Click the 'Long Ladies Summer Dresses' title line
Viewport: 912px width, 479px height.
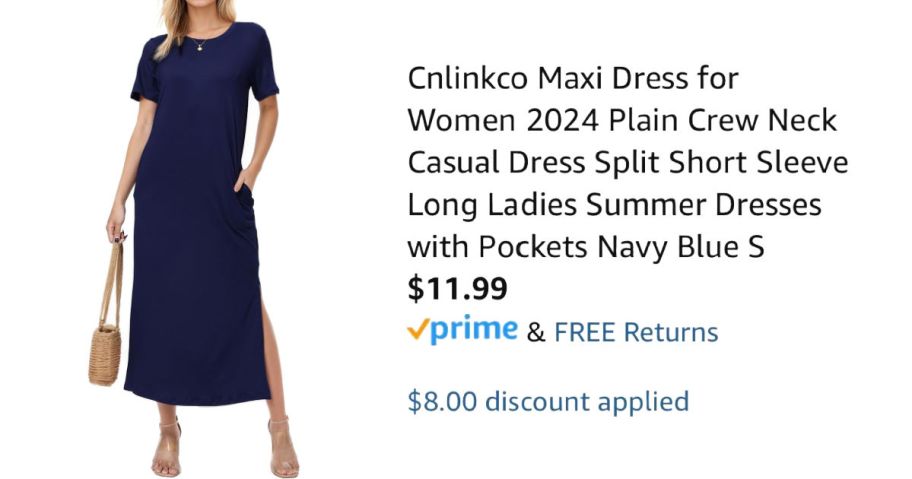pos(614,205)
